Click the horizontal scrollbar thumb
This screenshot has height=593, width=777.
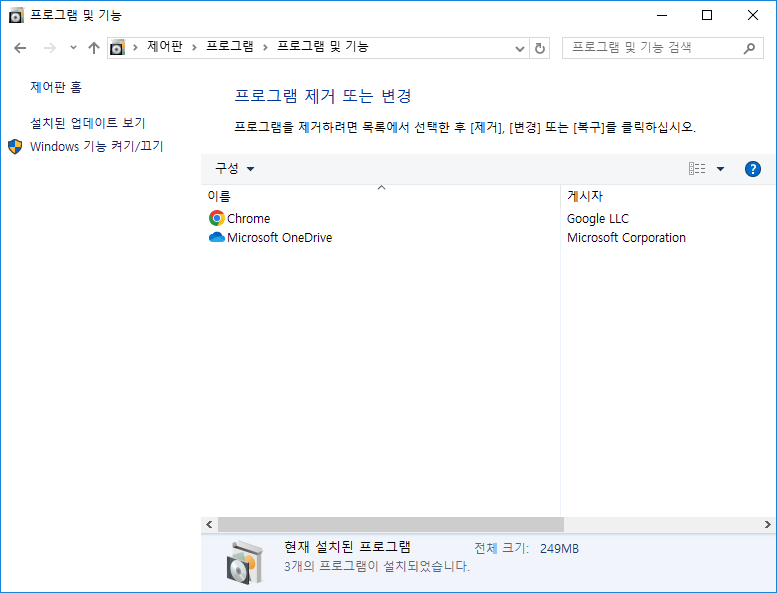pos(391,524)
